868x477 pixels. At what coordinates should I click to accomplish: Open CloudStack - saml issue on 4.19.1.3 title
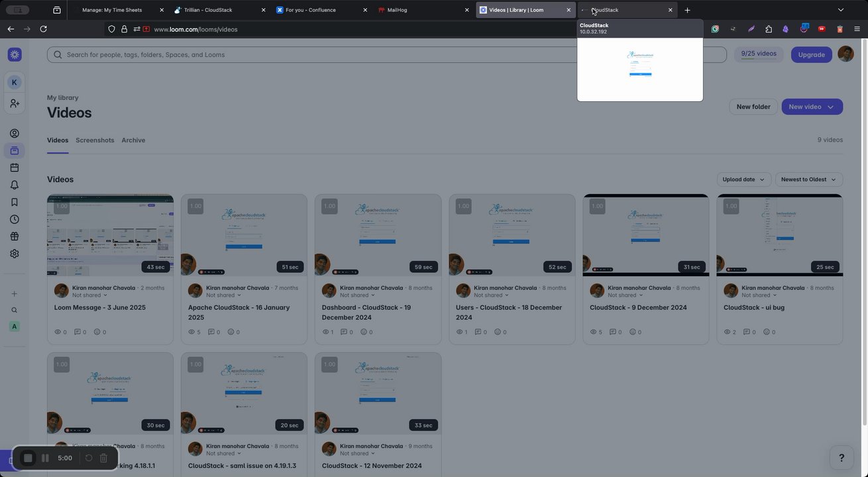[x=242, y=466]
